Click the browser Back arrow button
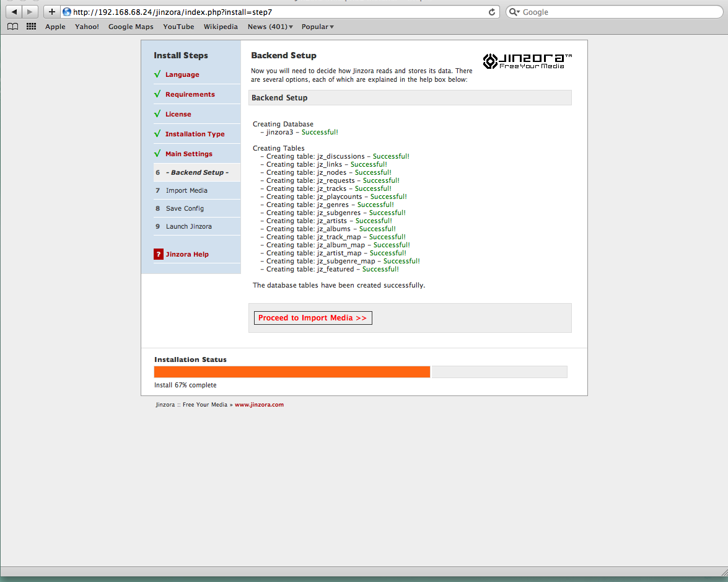Viewport: 728px width, 582px height. [x=14, y=12]
